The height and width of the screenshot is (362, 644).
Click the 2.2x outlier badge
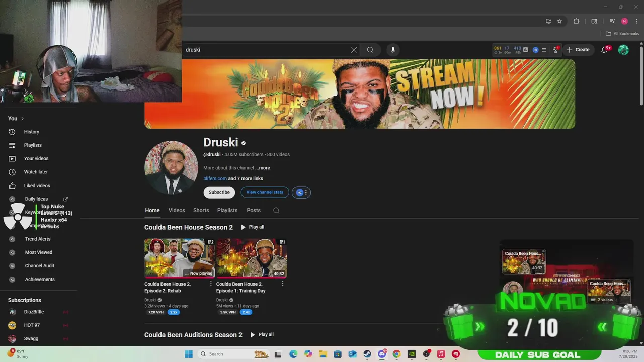174,312
